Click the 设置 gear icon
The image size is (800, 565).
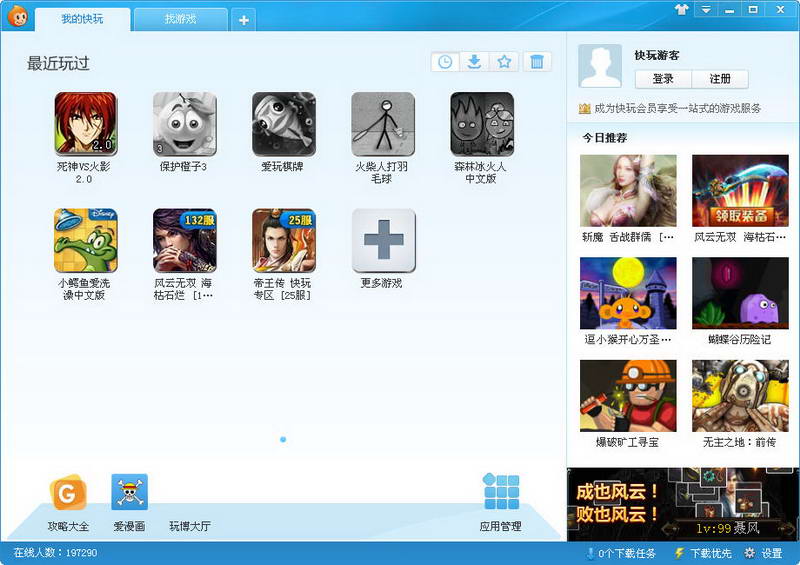tap(749, 553)
